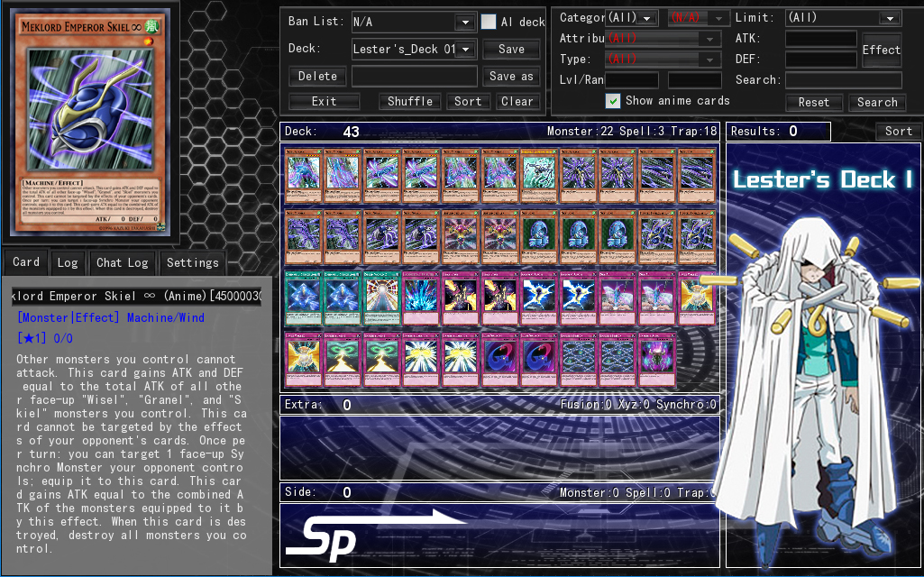
Task: Switch to the Card tab
Action: click(x=26, y=262)
